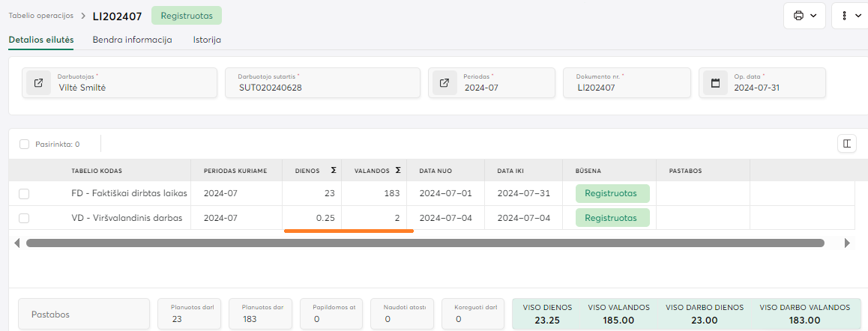
Task: Check the VD - Viršvalandinis darbas row
Action: tap(24, 218)
